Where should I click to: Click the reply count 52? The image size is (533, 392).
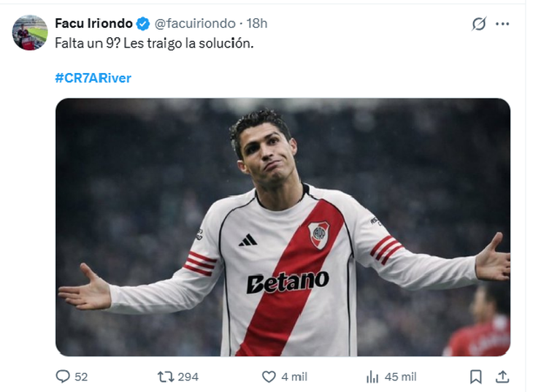(x=81, y=377)
